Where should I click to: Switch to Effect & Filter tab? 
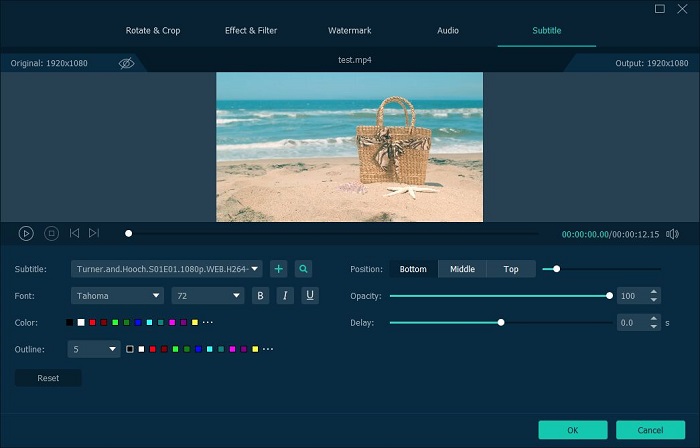[x=251, y=30]
